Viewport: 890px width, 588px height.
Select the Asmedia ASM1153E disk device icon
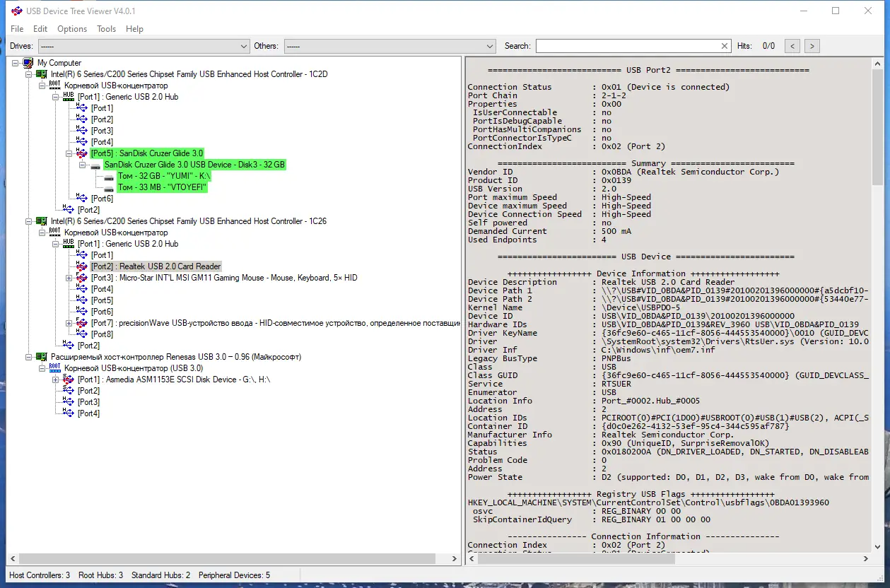coord(69,380)
